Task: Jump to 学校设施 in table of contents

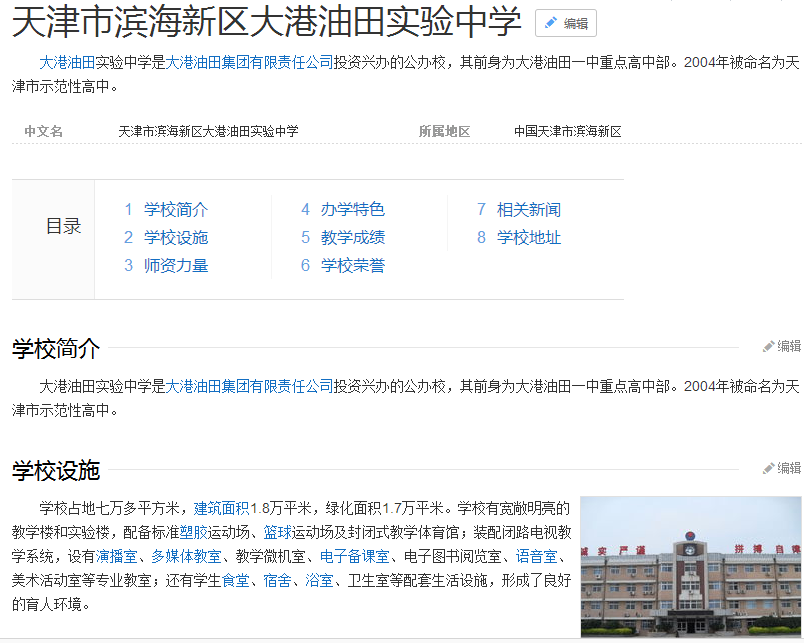Action: point(176,237)
